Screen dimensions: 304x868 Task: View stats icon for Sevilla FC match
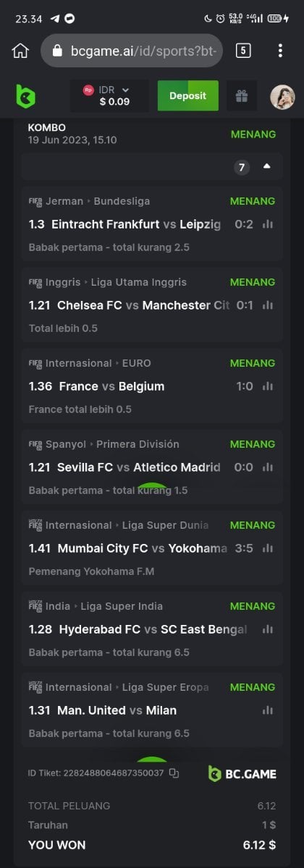(x=268, y=467)
